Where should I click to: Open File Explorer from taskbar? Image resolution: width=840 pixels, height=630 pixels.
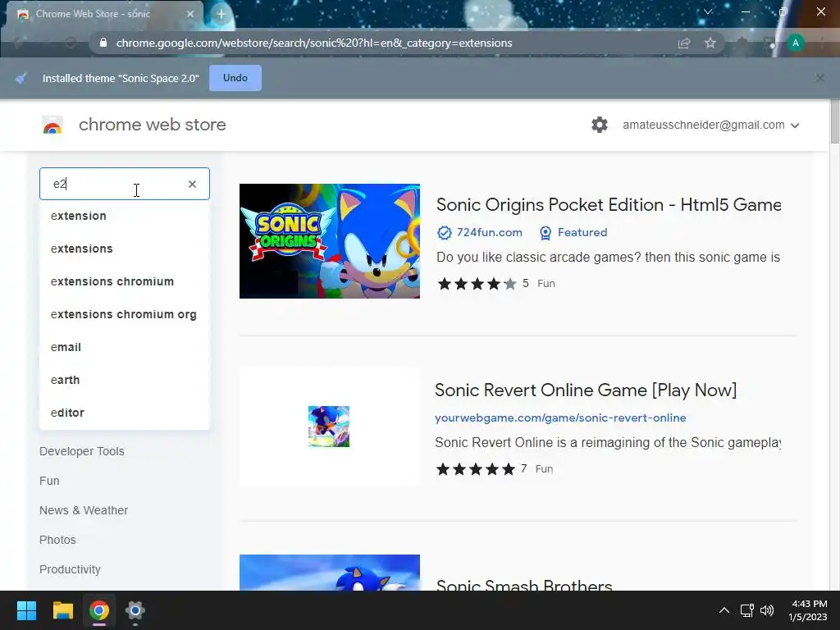62,610
